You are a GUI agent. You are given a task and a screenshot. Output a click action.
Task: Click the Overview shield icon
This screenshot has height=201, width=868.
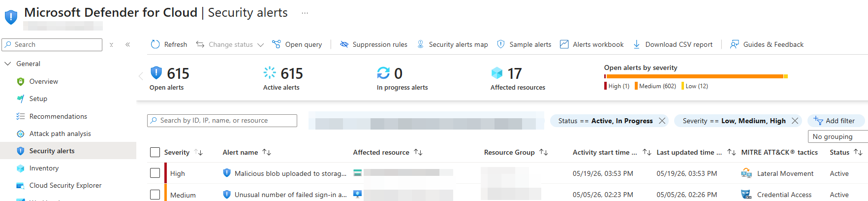coord(20,81)
